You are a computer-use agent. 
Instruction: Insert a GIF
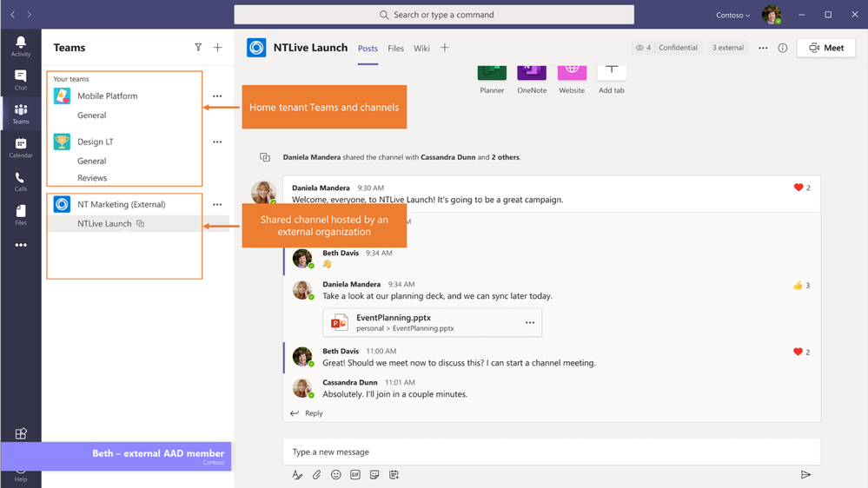[355, 475]
